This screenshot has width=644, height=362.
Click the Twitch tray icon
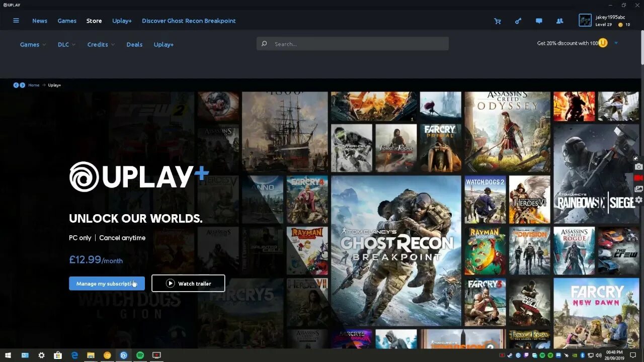click(x=526, y=355)
